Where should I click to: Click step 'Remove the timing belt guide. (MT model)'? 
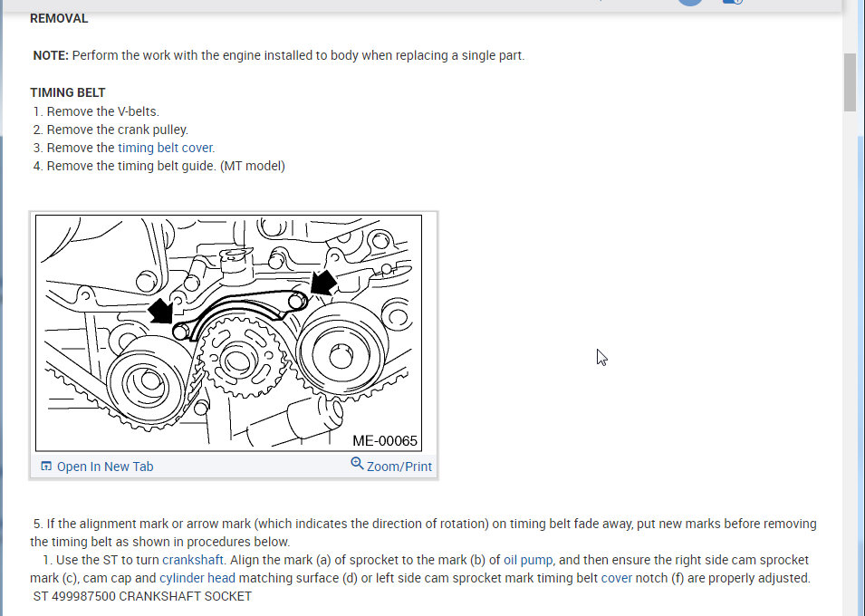pyautogui.click(x=159, y=166)
